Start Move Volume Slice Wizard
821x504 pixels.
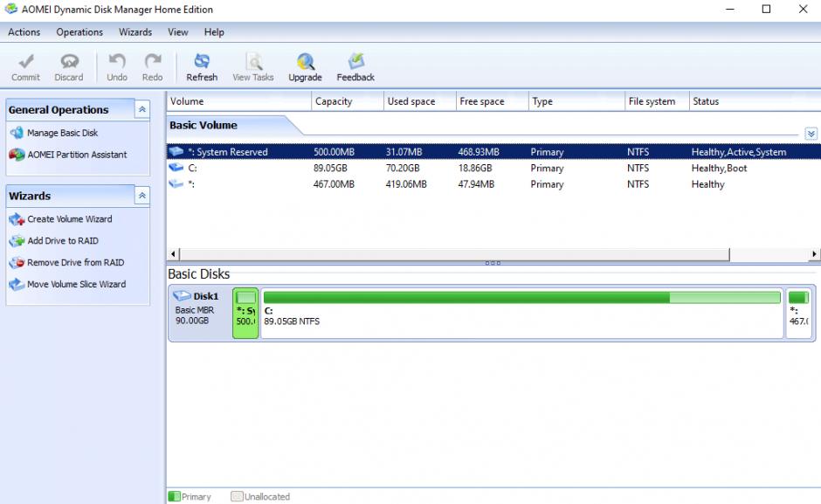(77, 285)
